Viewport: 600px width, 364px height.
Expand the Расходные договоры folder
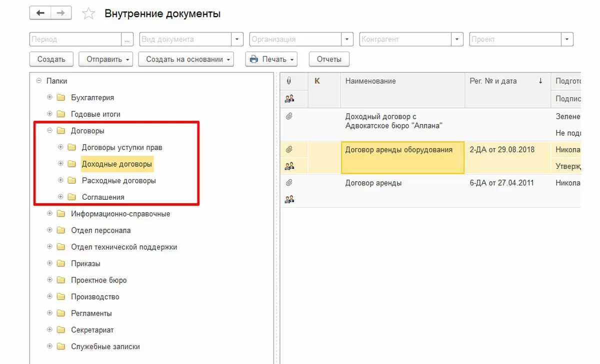(60, 181)
